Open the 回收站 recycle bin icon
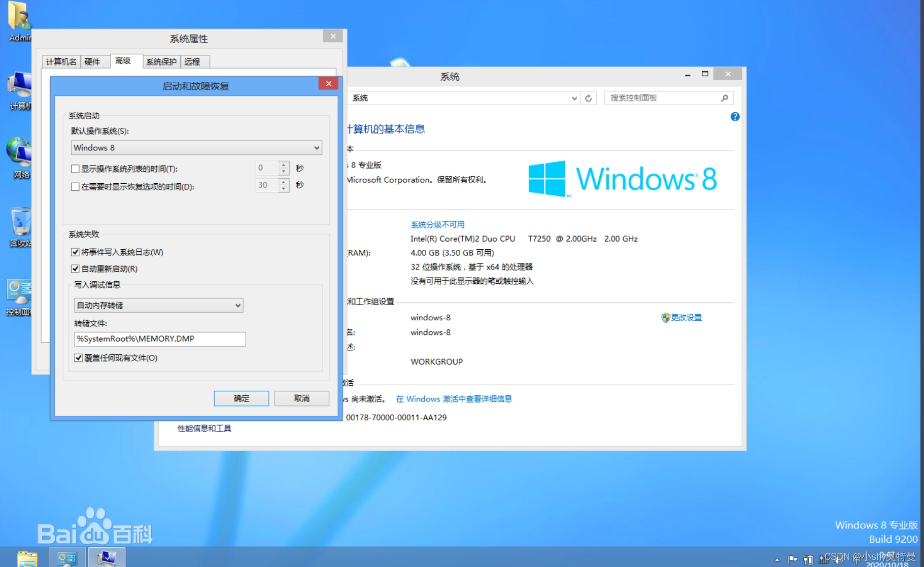 tap(20, 227)
